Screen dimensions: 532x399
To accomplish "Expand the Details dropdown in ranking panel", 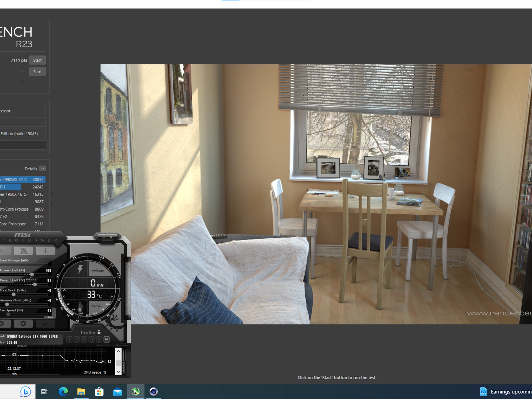I will (x=43, y=169).
